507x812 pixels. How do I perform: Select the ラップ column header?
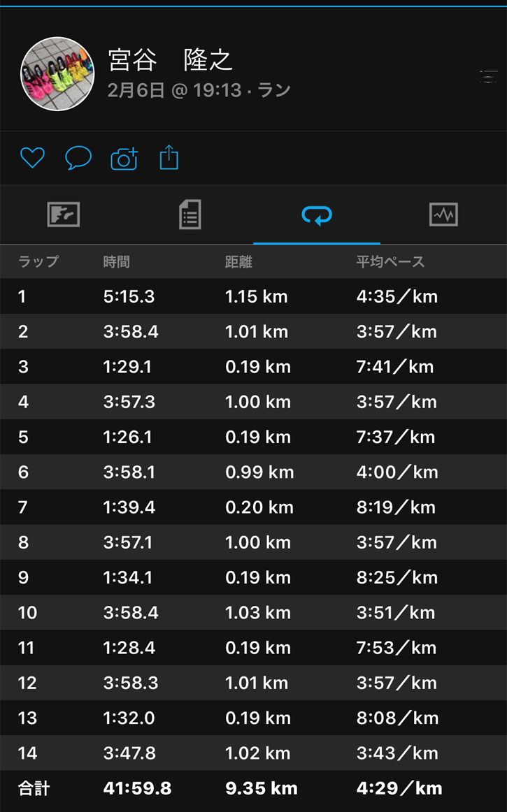coord(38,262)
